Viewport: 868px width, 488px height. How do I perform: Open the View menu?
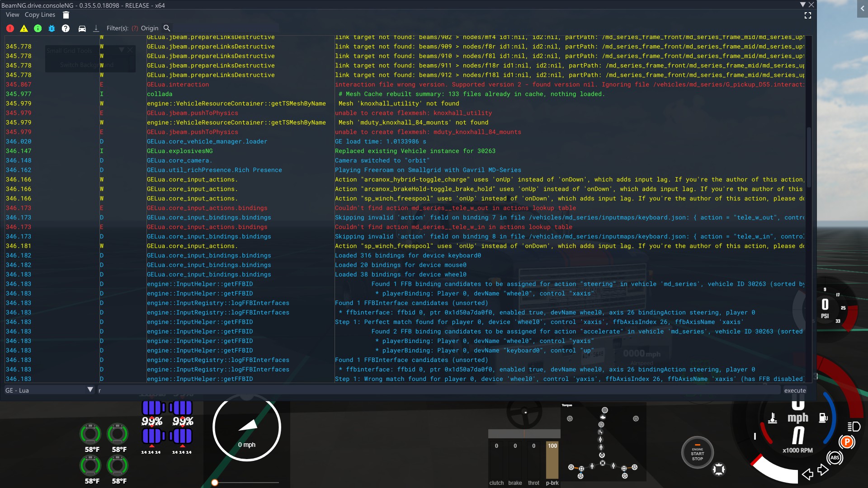tap(12, 15)
